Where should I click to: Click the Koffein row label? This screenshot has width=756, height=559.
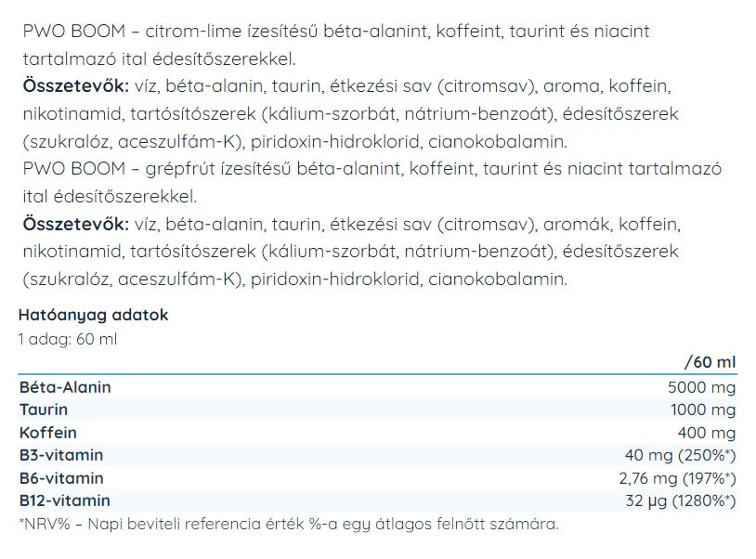pos(47,433)
